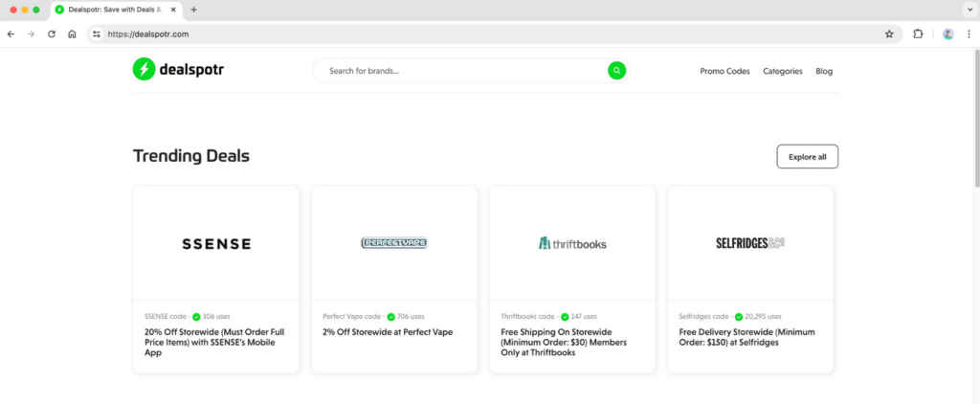Viewport: 980px width, 404px height.
Task: Open the browser home page icon
Action: click(x=72, y=34)
